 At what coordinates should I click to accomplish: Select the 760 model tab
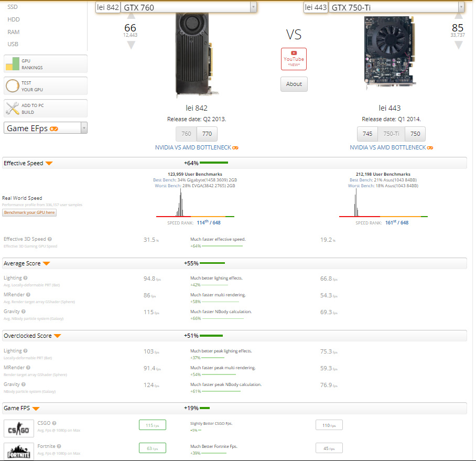[187, 134]
